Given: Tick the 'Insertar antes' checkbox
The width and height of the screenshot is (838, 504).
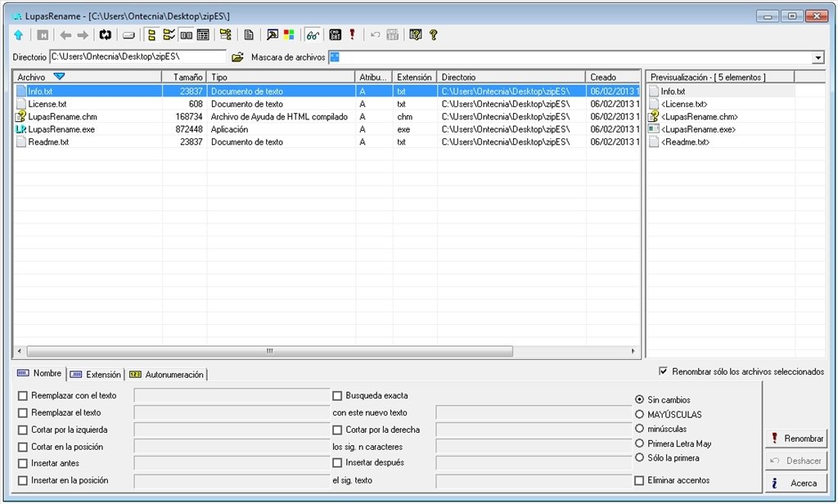Looking at the screenshot, I should click(22, 464).
